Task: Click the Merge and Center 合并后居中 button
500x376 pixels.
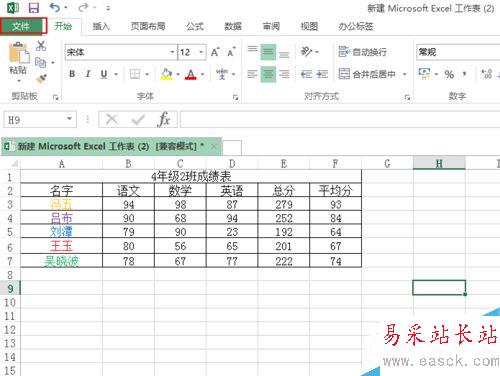Action: click(x=367, y=74)
